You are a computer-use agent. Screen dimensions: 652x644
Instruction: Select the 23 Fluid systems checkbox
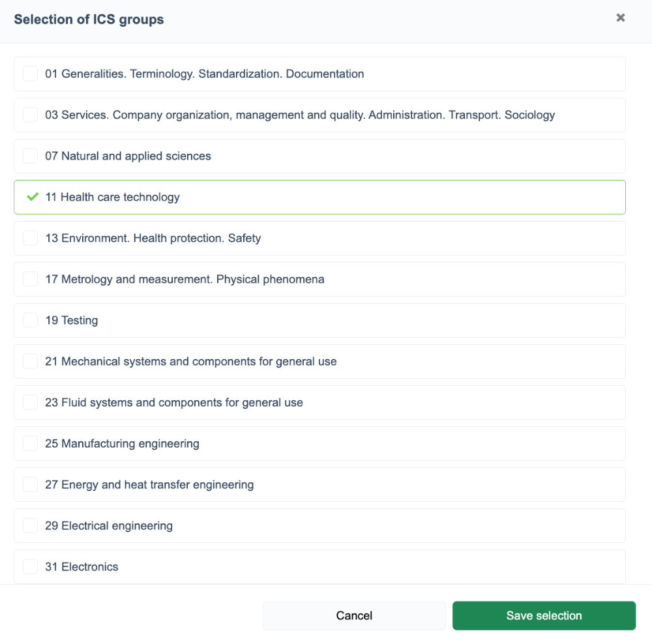[31, 402]
